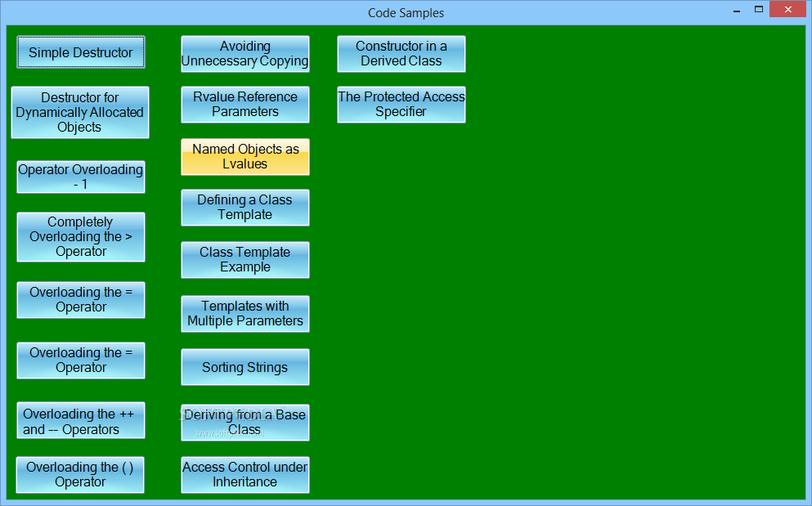
Task: Open Templates with Multiple Parameters sample
Action: click(x=245, y=314)
